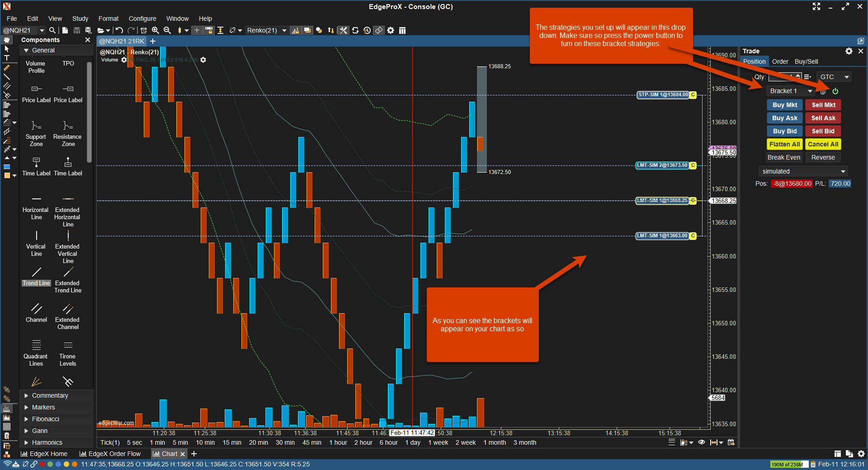Select the 5 min timeframe
This screenshot has height=470, width=868.
(x=180, y=442)
